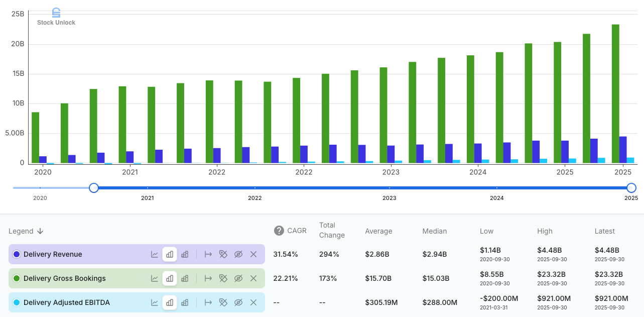Hide the Delivery Revenue series with eye icon
The height and width of the screenshot is (317, 644).
[238, 254]
